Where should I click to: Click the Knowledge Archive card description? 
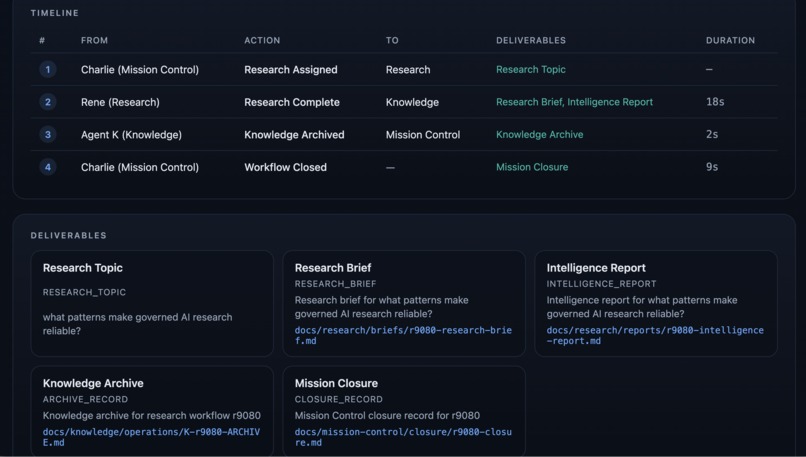pyautogui.click(x=152, y=415)
